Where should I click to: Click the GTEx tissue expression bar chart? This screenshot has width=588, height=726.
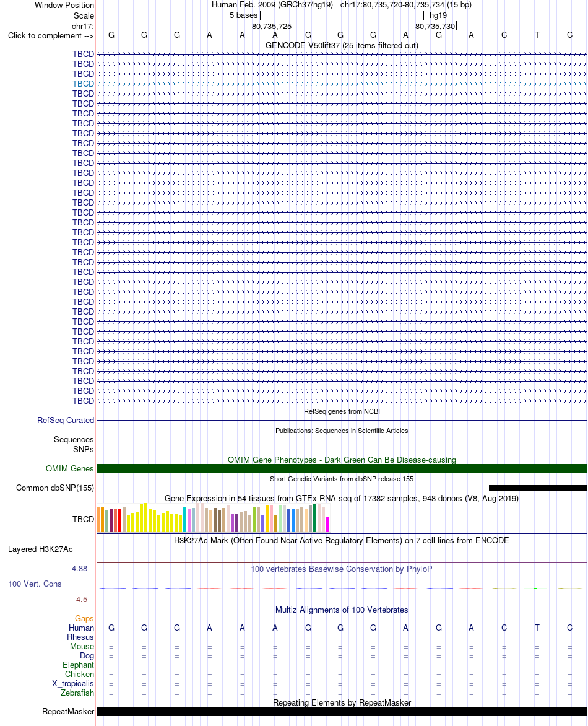pos(214,518)
